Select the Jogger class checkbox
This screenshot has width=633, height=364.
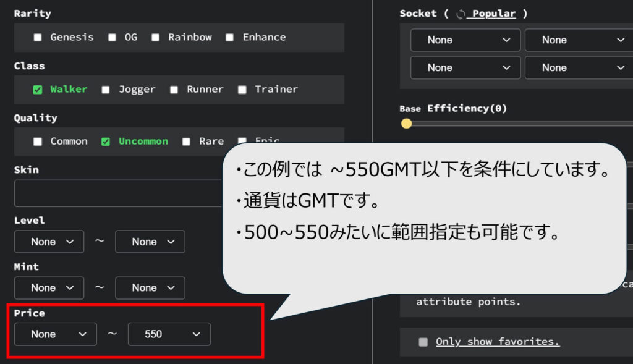(x=106, y=90)
